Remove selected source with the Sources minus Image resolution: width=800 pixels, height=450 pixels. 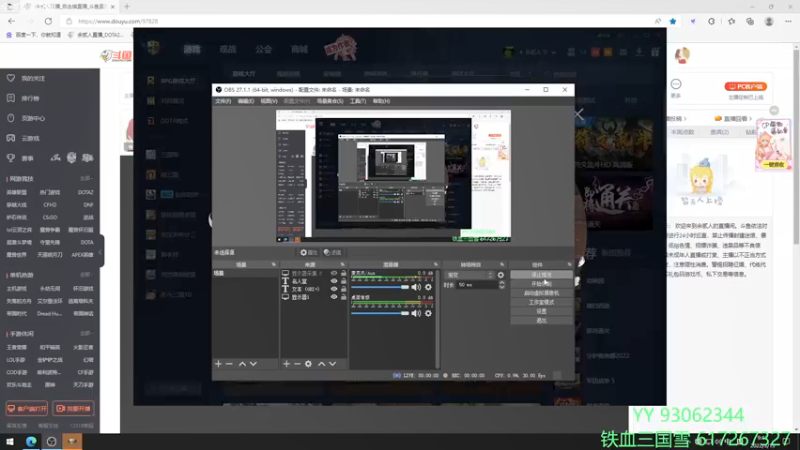pos(297,364)
